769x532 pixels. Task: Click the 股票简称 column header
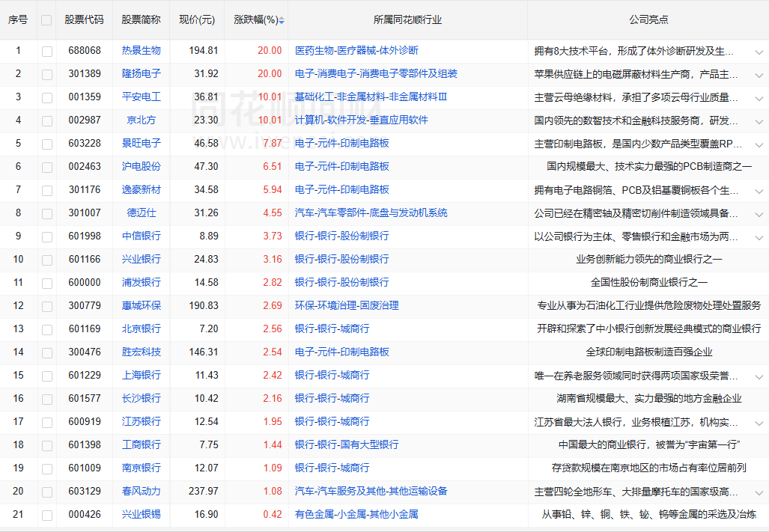[142, 20]
